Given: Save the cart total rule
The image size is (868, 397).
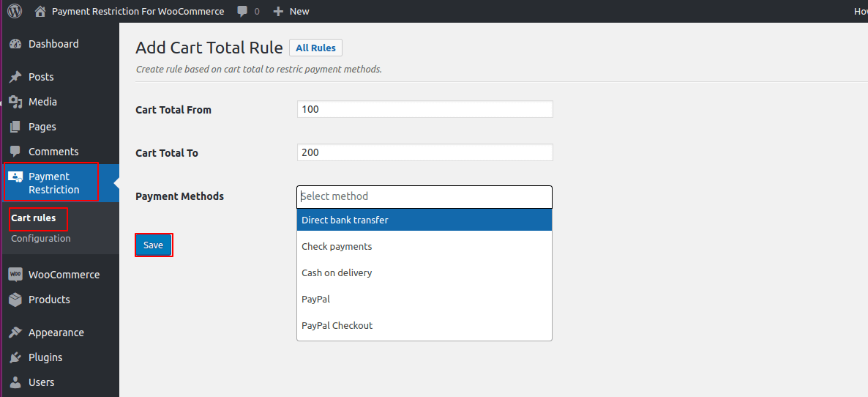Looking at the screenshot, I should 153,245.
